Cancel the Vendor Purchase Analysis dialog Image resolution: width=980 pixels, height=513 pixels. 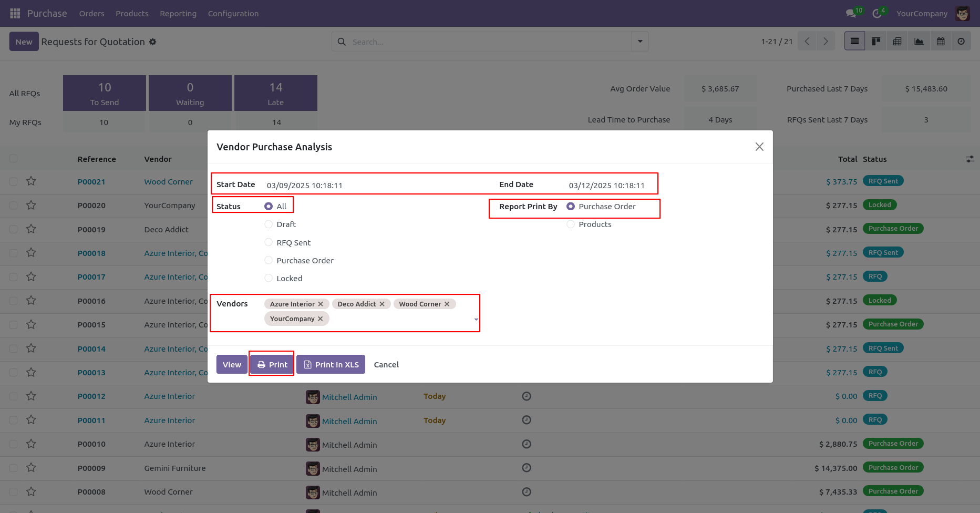386,364
